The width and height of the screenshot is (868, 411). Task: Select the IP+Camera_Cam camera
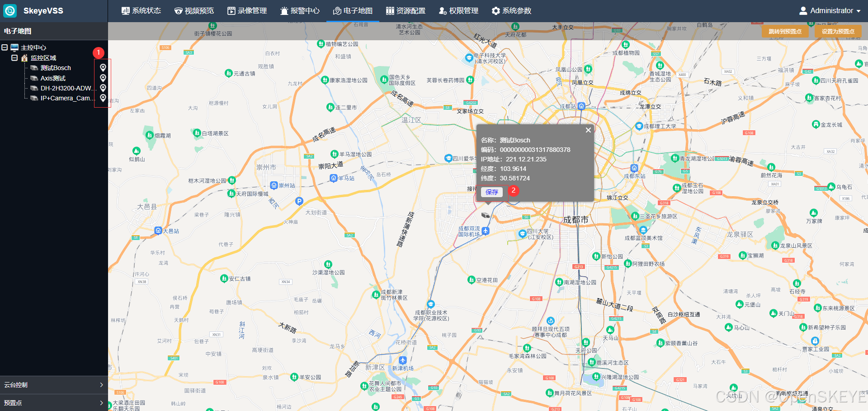[67, 98]
